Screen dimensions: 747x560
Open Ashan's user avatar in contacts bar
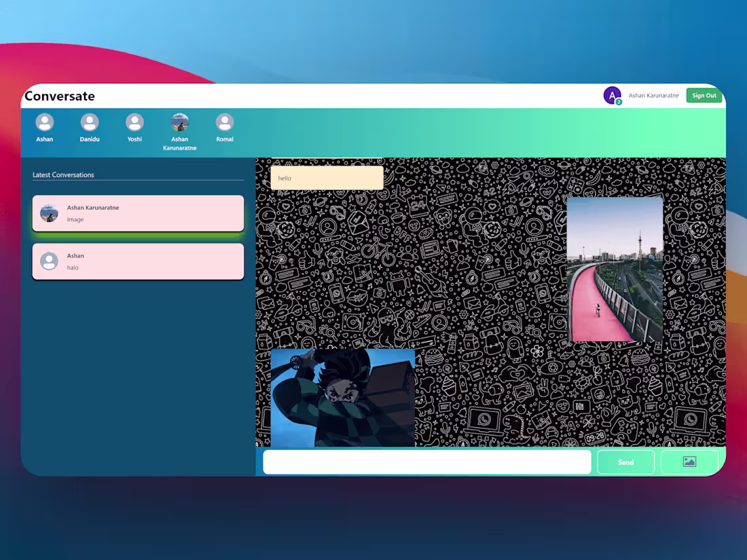45,122
